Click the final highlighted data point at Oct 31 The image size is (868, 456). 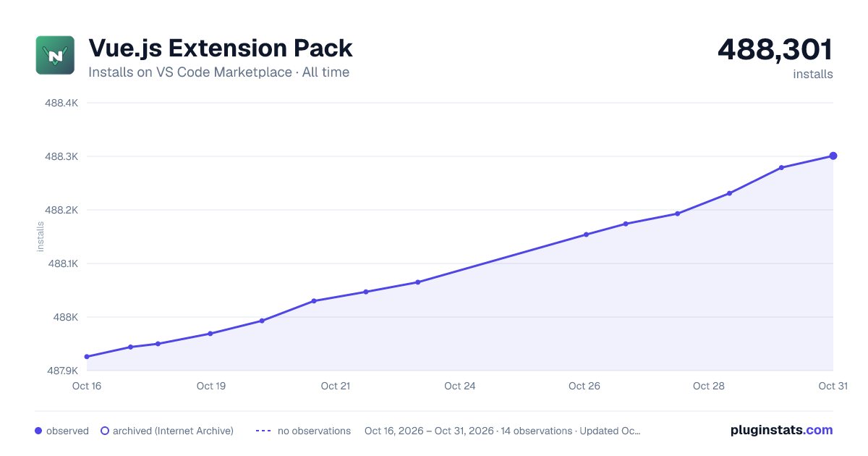click(833, 156)
